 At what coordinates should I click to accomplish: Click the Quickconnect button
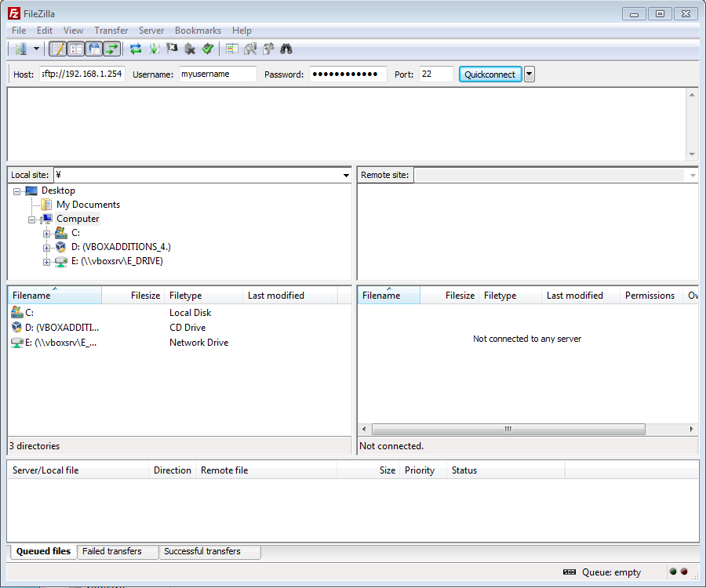(490, 74)
